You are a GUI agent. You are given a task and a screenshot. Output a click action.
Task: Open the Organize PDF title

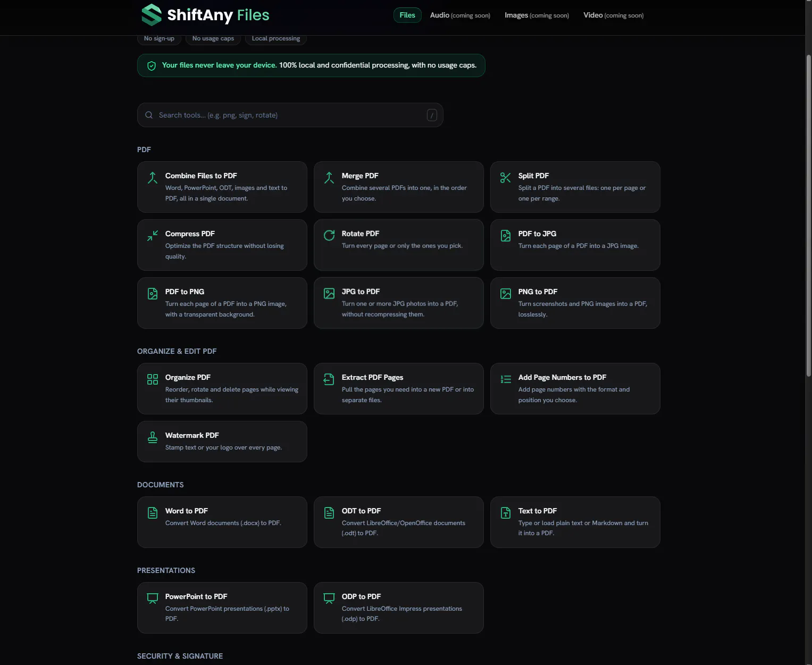[x=188, y=377]
